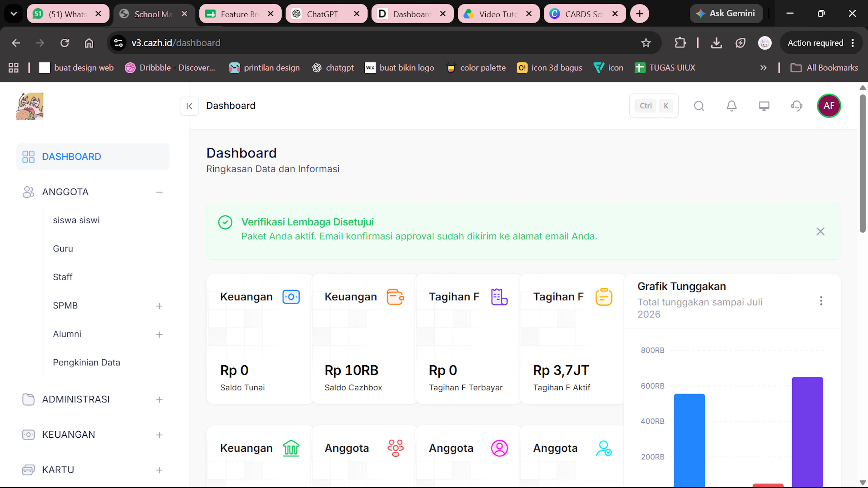Screen dimensions: 868x488
Task: Open notifications bell icon
Action: click(731, 106)
